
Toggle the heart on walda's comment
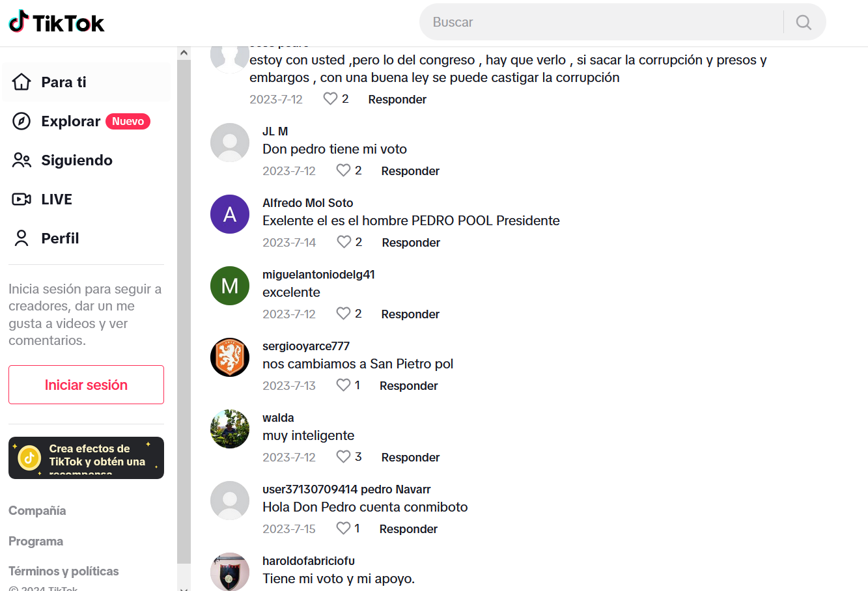(x=343, y=457)
